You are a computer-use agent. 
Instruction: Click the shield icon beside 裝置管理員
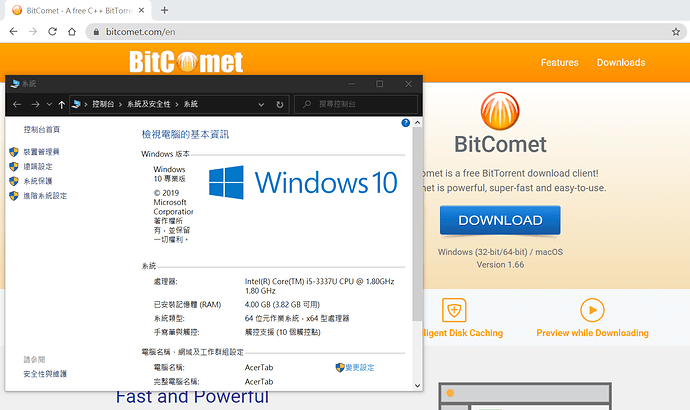pos(14,152)
